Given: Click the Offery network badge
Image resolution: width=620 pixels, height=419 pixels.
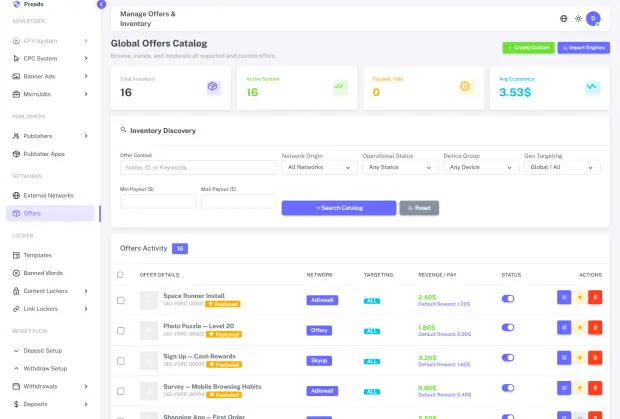Looking at the screenshot, I should (x=319, y=330).
